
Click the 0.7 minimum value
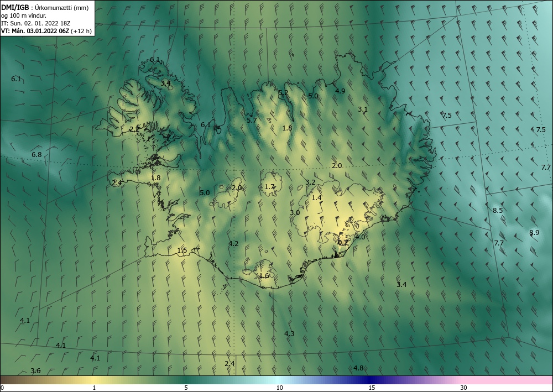[343, 243]
